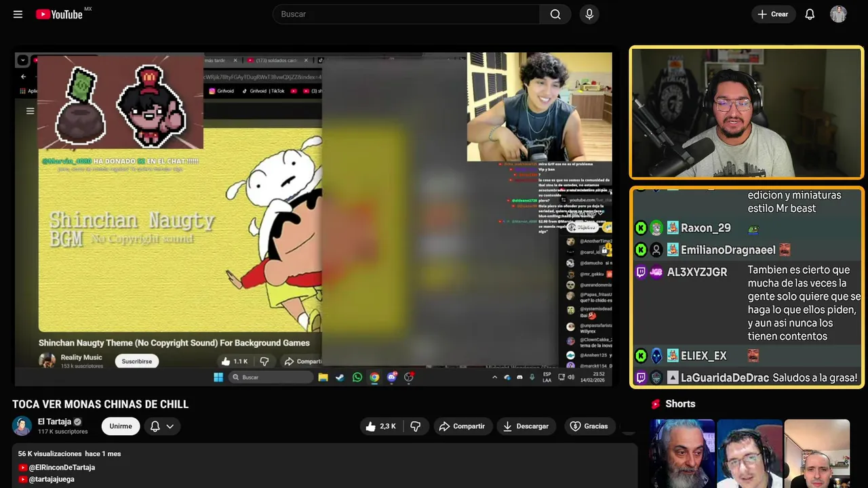Download the video with Descargar
868x488 pixels.
point(526,426)
